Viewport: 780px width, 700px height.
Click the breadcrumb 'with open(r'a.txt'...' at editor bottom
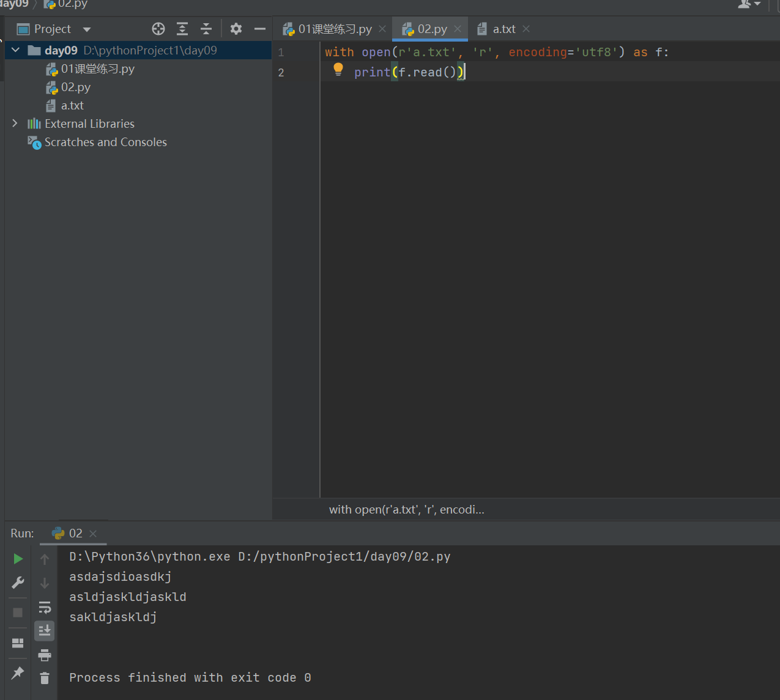tap(406, 509)
